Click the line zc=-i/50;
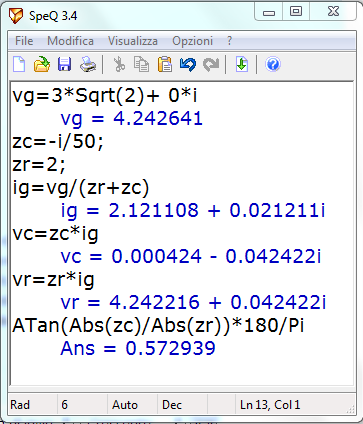The width and height of the screenshot is (363, 424). click(58, 142)
